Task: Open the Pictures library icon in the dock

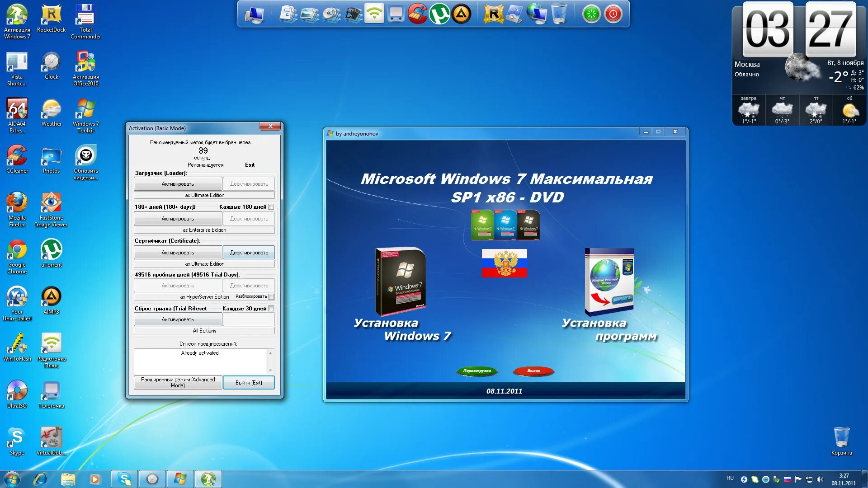Action: point(310,14)
